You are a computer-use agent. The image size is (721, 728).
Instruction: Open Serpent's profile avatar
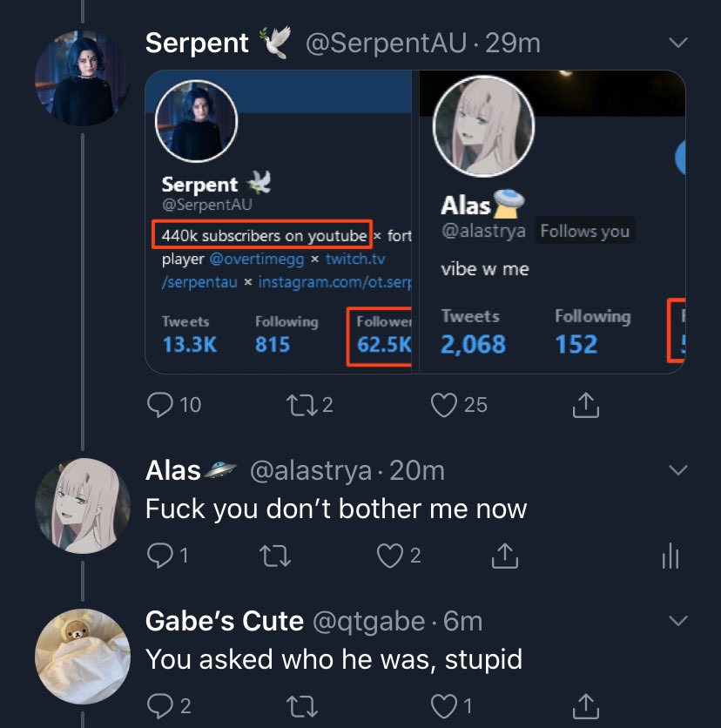click(82, 78)
